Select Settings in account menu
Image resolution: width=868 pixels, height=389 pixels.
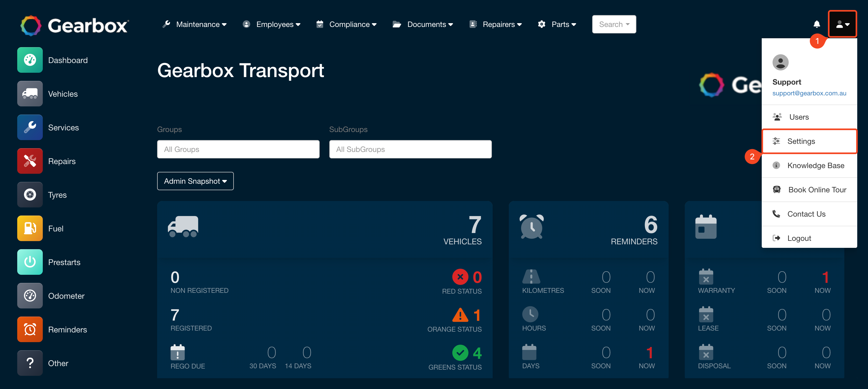coord(809,141)
